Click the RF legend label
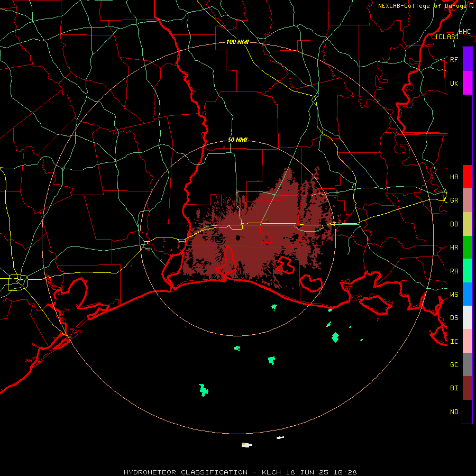 point(454,59)
